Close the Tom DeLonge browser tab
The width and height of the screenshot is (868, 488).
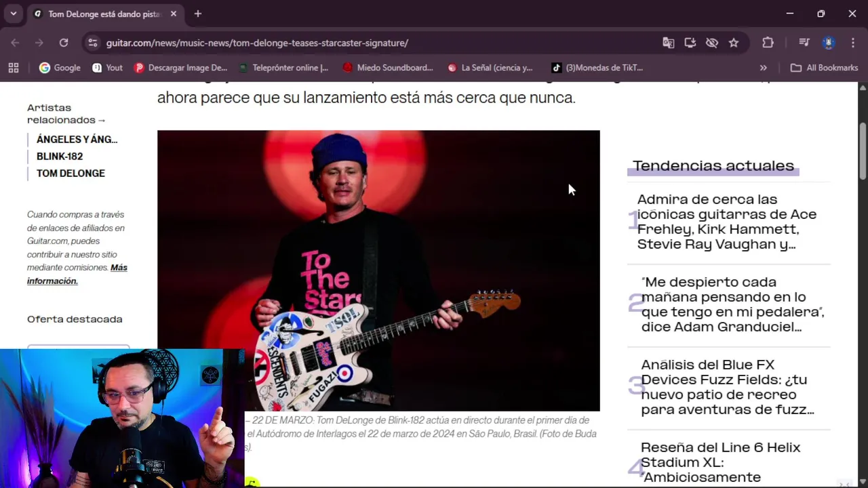click(x=174, y=14)
